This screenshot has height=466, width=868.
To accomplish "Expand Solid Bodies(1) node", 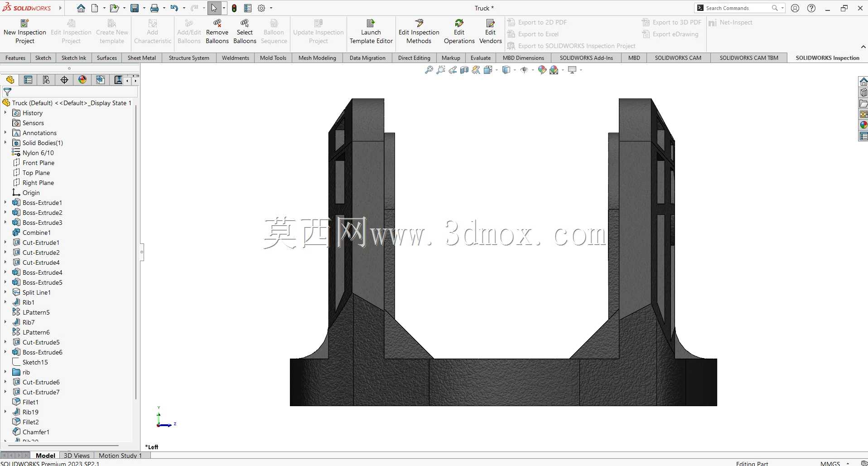I will pos(5,143).
